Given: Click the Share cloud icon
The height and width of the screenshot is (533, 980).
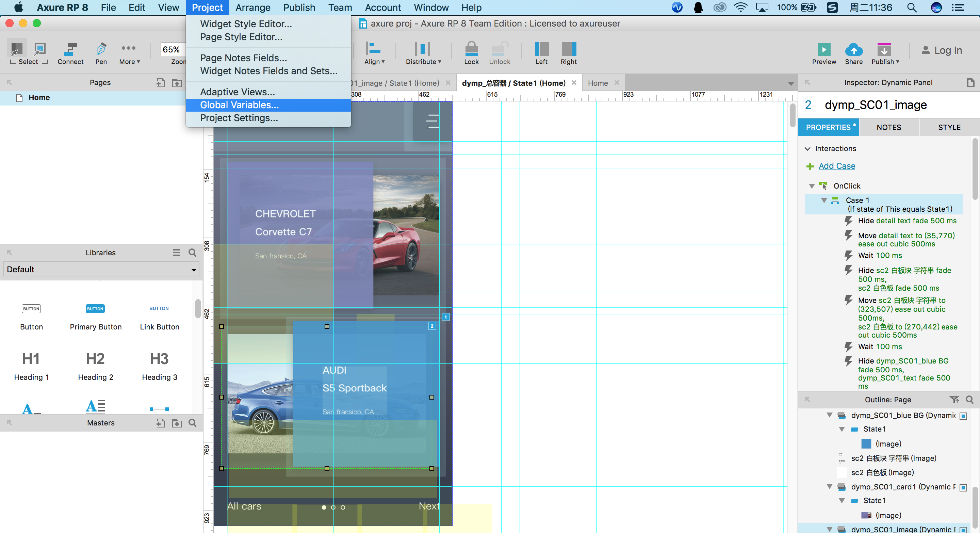Looking at the screenshot, I should (x=853, y=49).
